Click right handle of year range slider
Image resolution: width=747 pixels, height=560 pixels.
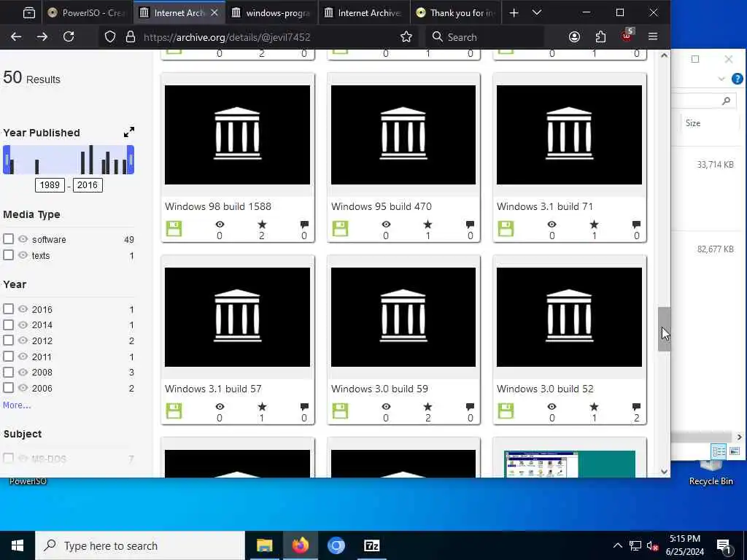[x=131, y=160]
